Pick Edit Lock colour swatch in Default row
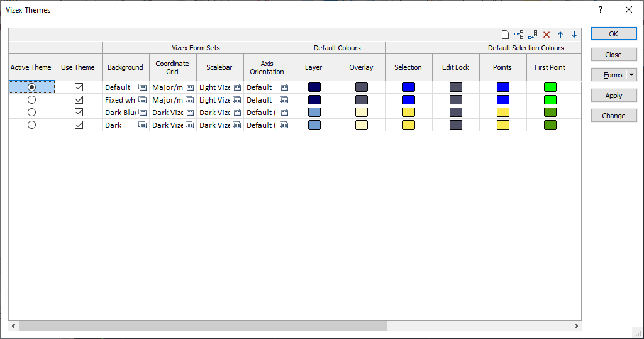This screenshot has width=644, height=339. [456, 87]
